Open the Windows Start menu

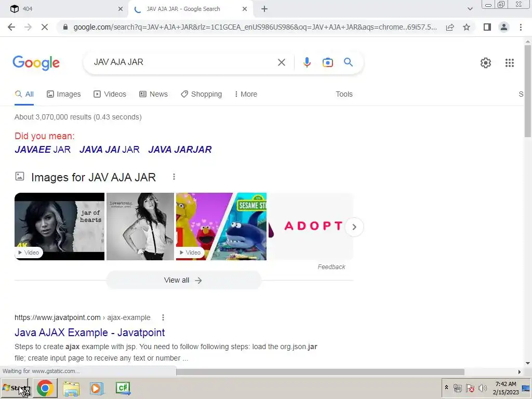pos(15,388)
